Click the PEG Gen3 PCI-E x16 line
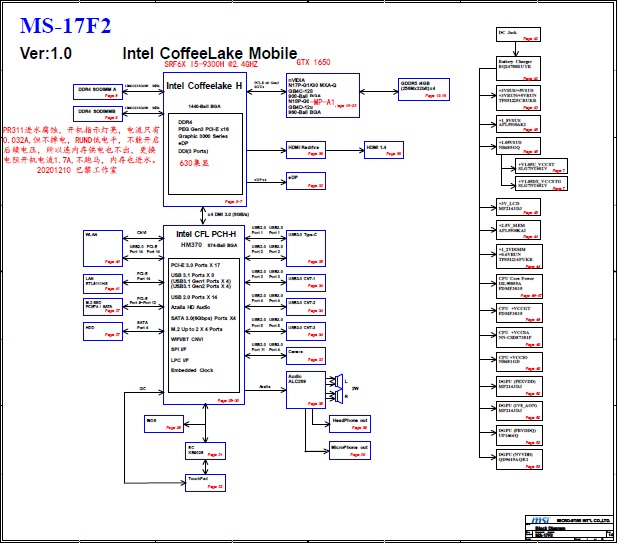The image size is (628, 555). click(x=203, y=129)
